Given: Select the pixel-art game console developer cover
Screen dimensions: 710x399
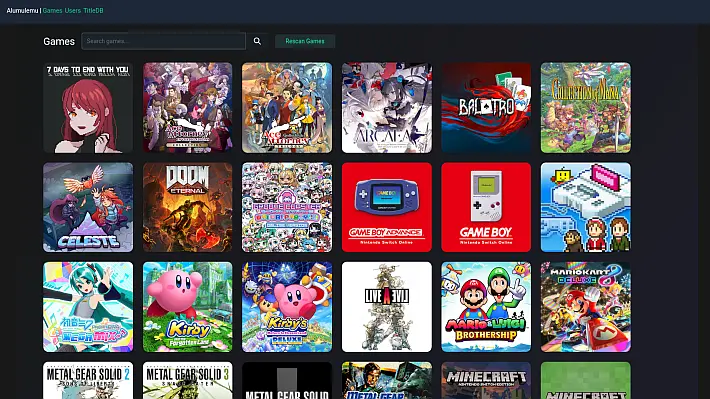Looking at the screenshot, I should pos(585,207).
